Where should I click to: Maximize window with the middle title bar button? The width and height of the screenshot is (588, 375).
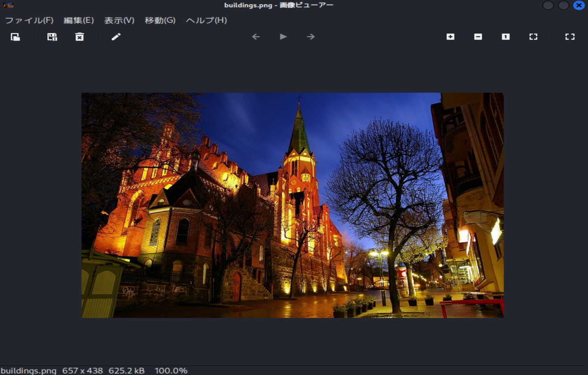click(x=564, y=5)
